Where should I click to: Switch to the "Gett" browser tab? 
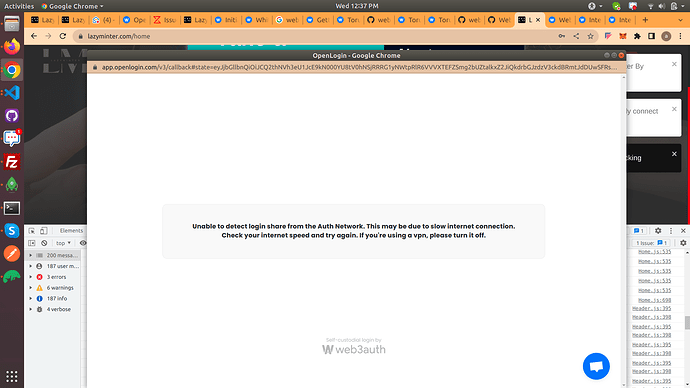click(x=318, y=20)
